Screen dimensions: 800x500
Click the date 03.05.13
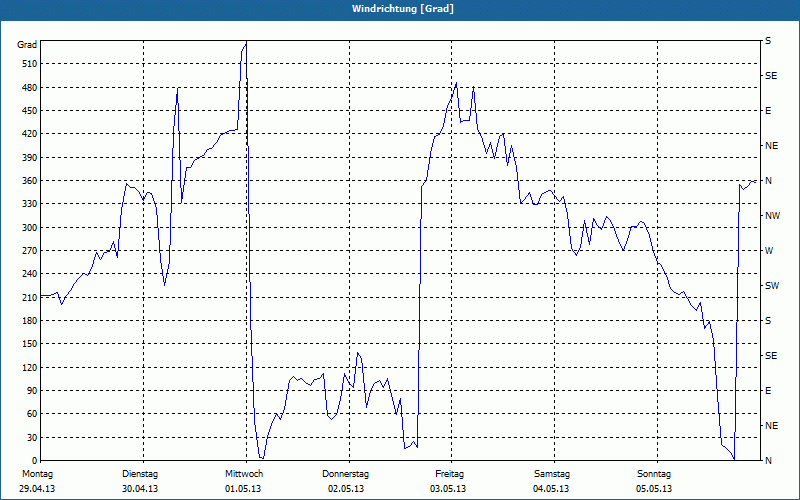coord(448,489)
